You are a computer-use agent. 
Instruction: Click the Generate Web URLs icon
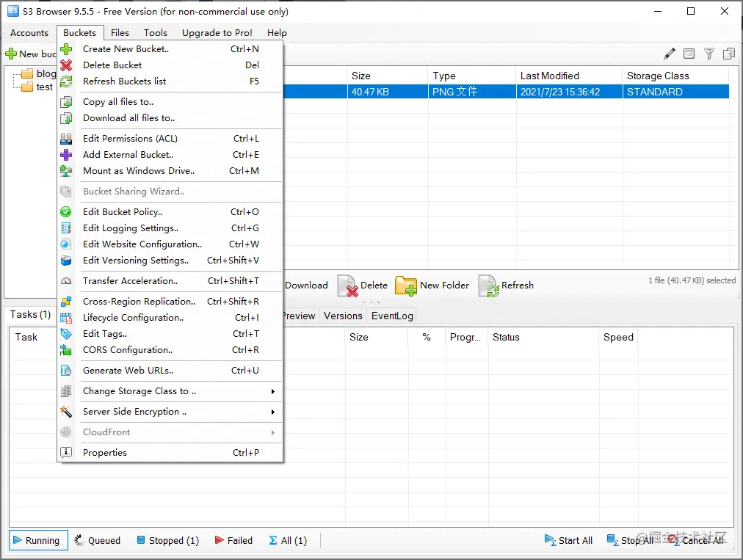point(66,371)
